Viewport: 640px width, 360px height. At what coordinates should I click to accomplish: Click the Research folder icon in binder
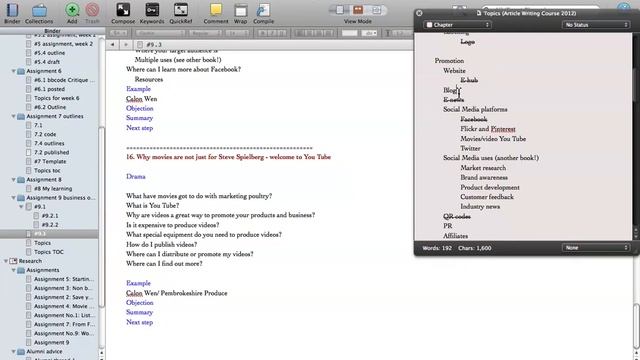pos(13,261)
